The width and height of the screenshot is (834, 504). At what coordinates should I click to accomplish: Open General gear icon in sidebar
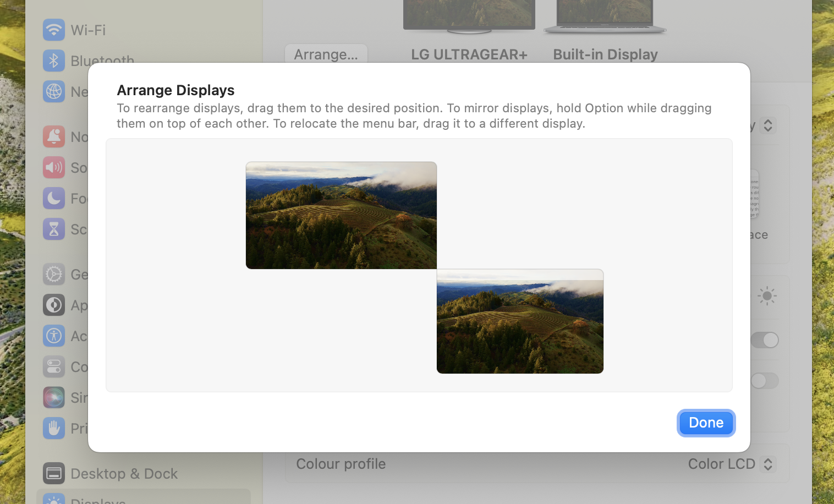(x=54, y=274)
